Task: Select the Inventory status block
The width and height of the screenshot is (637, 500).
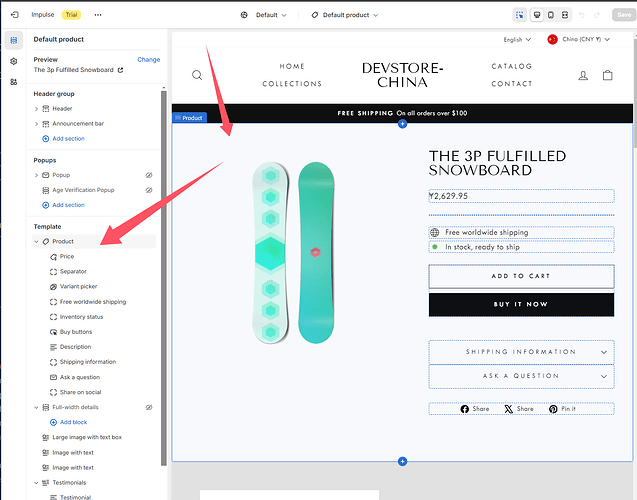Action: (81, 317)
